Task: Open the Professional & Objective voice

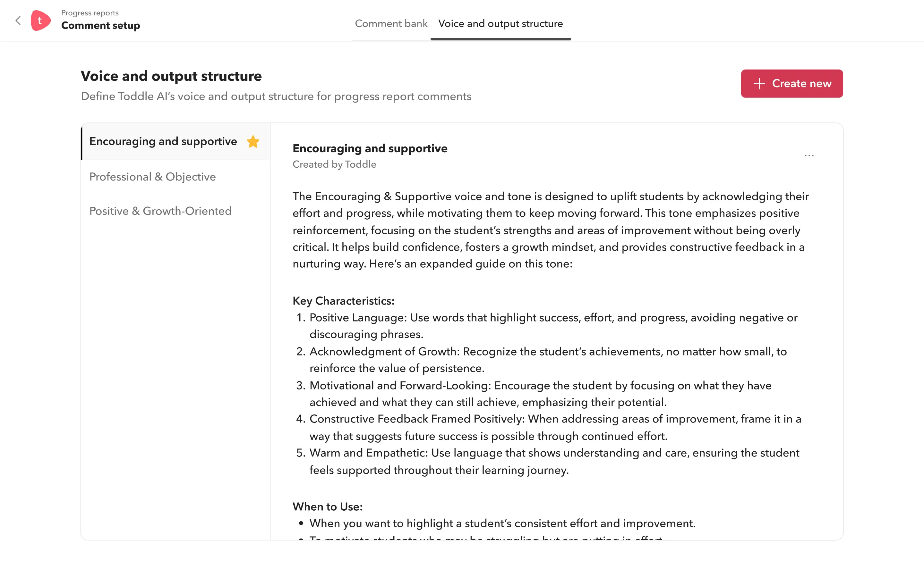Action: point(152,177)
